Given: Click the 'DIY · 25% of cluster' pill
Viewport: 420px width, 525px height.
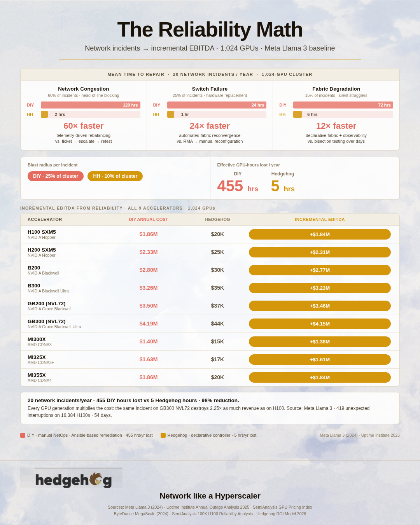Looking at the screenshot, I should click(56, 176).
